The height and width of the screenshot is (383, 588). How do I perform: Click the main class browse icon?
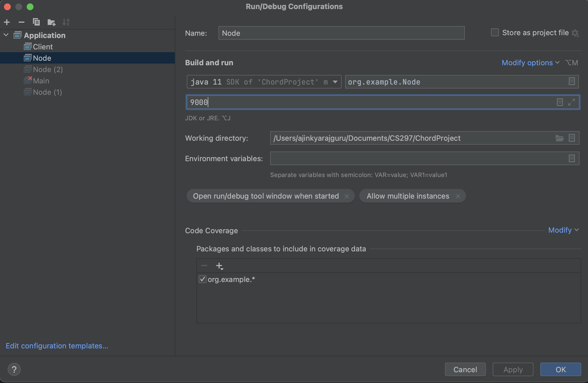coord(572,81)
